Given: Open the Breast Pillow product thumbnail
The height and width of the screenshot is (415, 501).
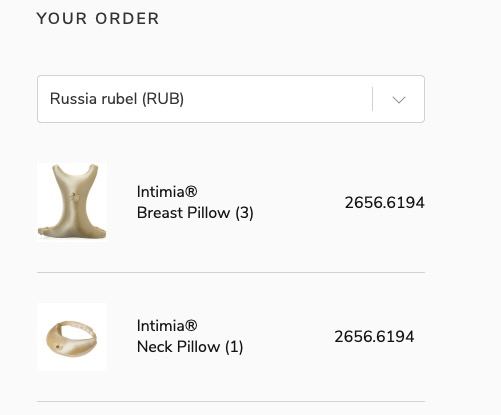Looking at the screenshot, I should point(72,201).
